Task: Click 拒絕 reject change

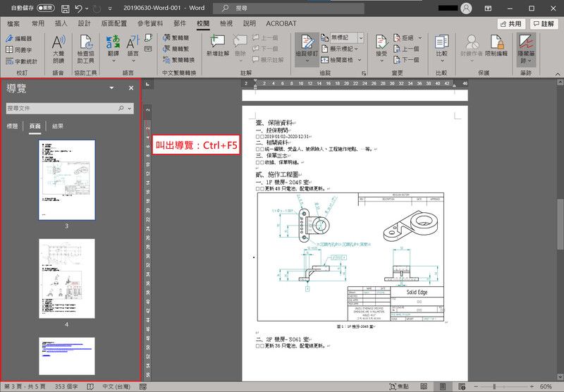Action: [x=404, y=38]
